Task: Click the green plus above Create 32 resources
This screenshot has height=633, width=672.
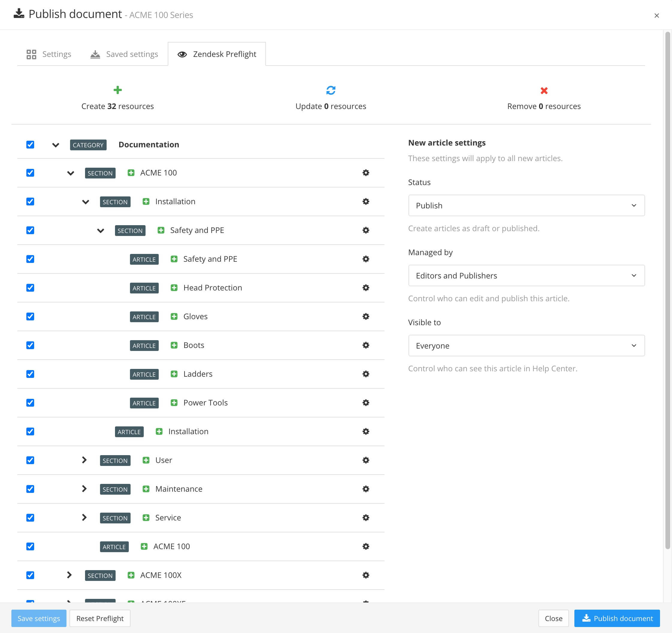Action: pos(117,90)
